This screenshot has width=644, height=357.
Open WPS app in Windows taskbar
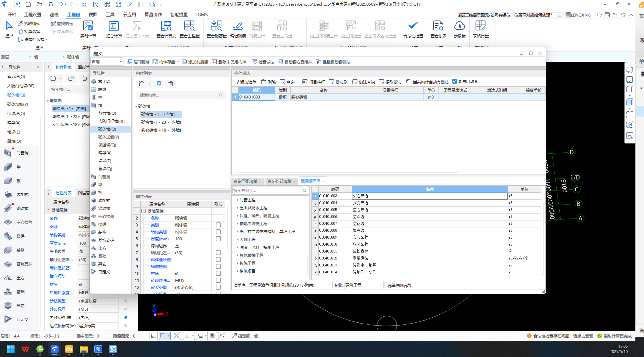point(25,349)
